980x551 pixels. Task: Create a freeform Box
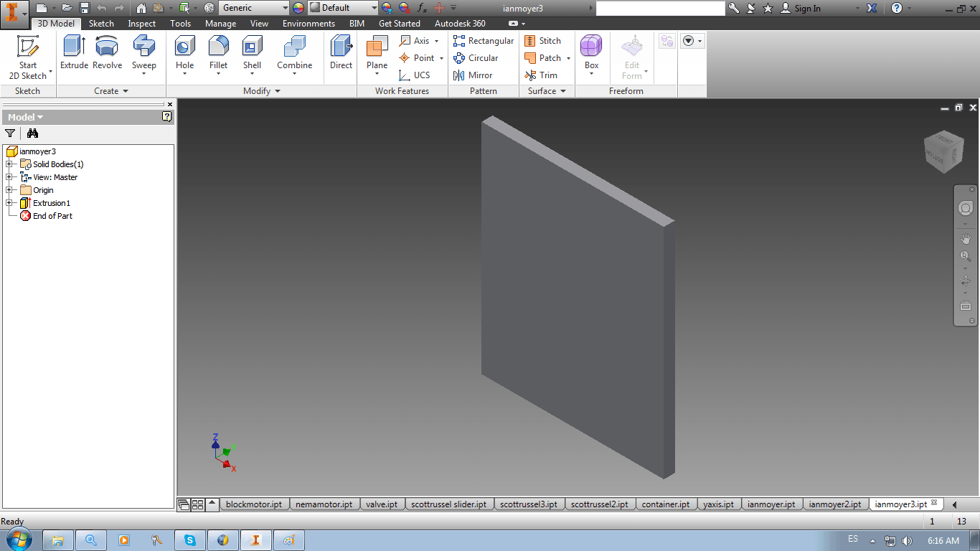pos(591,56)
